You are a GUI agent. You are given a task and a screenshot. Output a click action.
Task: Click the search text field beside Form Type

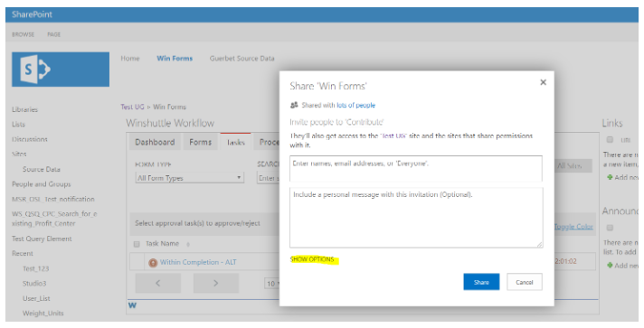click(x=269, y=178)
